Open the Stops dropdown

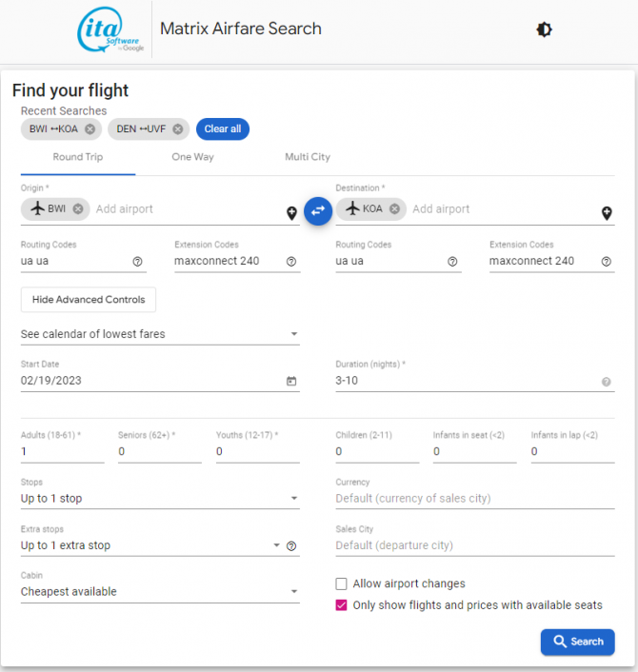click(x=160, y=499)
